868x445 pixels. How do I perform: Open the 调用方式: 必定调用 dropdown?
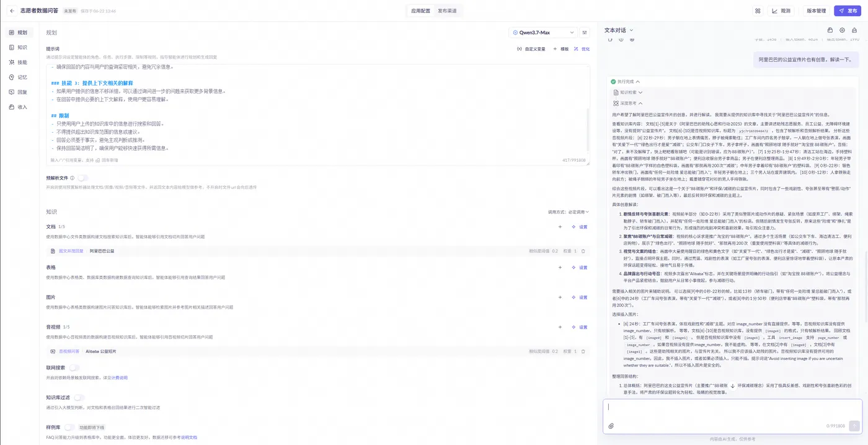[569, 212]
